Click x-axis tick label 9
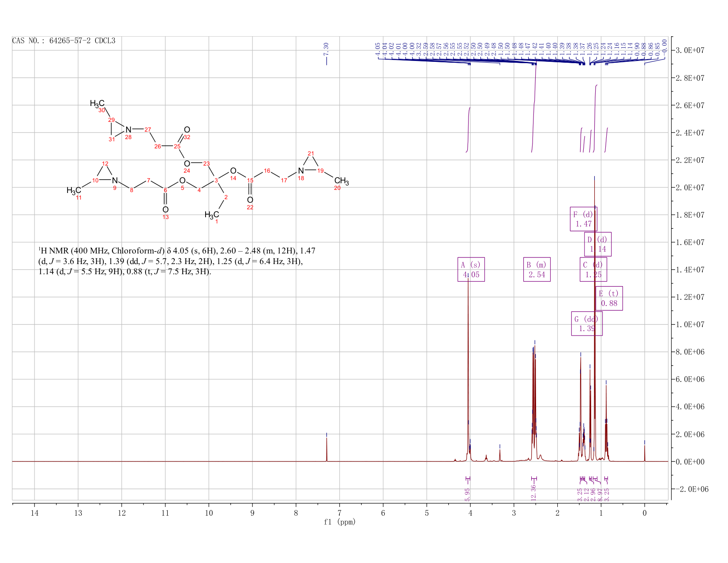728x563 pixels. [253, 513]
